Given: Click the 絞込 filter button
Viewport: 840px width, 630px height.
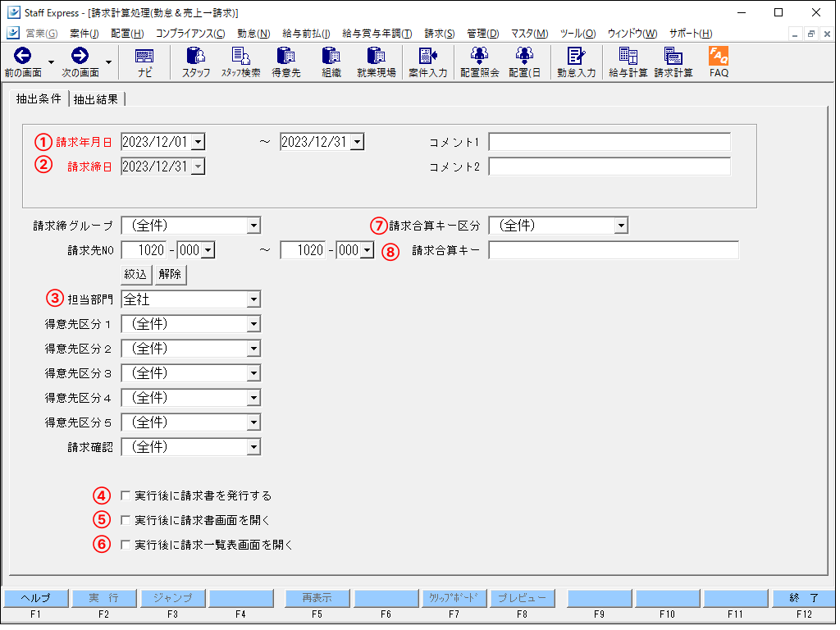Looking at the screenshot, I should click(135, 274).
